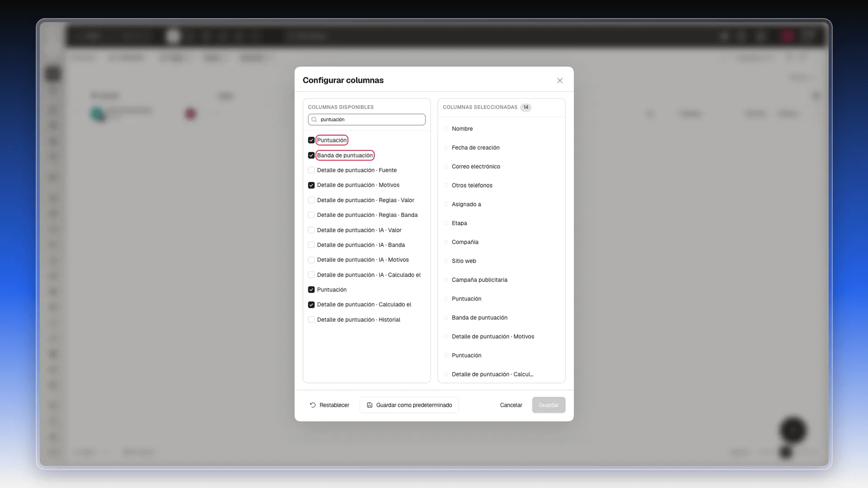Cancel the column configuration
Image resolution: width=868 pixels, height=488 pixels.
[x=511, y=405]
